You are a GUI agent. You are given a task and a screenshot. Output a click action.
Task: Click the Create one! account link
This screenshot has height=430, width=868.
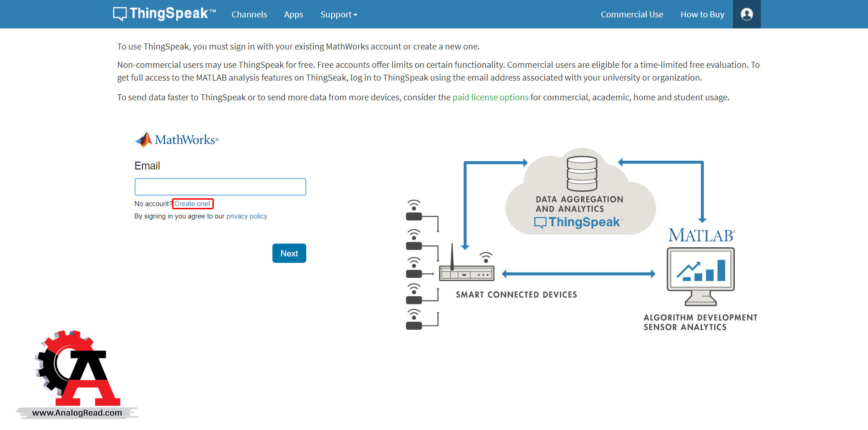coord(193,204)
